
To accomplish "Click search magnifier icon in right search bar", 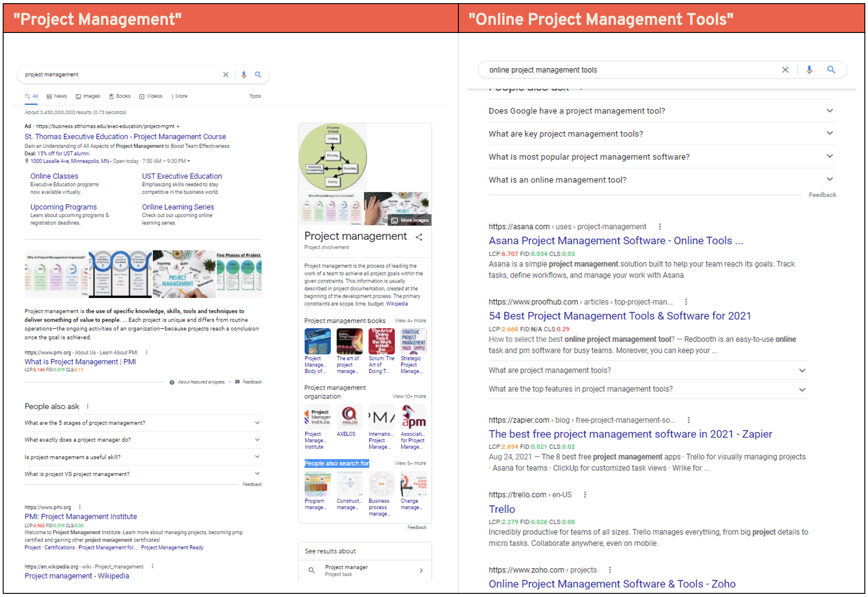I will (831, 70).
